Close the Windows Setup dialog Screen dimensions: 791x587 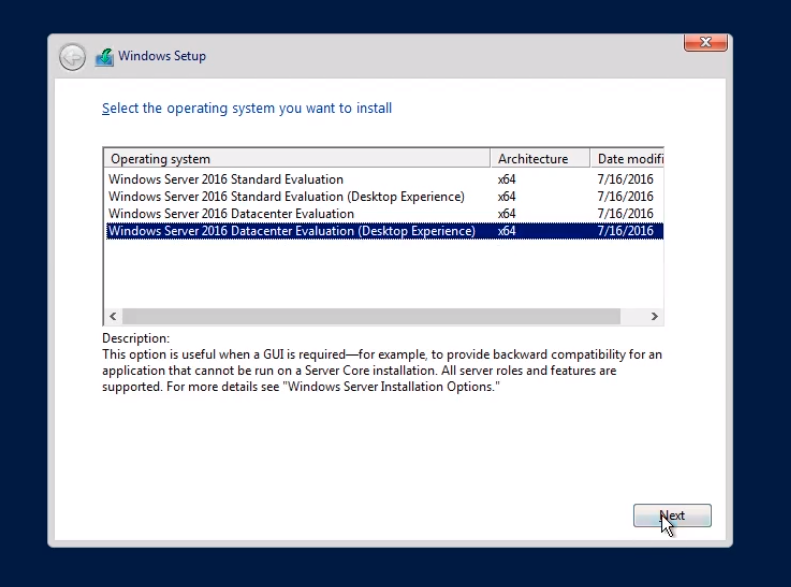tap(705, 43)
